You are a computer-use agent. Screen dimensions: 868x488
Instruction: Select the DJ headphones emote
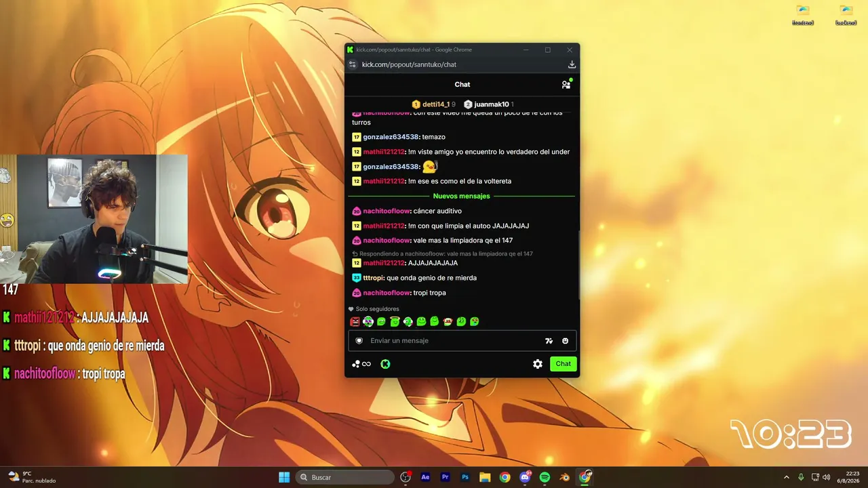(368, 321)
